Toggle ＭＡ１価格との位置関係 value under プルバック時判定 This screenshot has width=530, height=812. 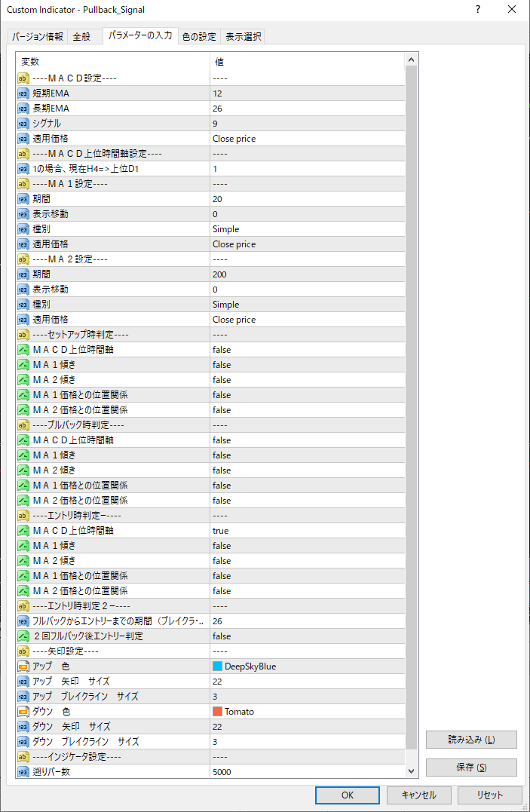(x=308, y=486)
